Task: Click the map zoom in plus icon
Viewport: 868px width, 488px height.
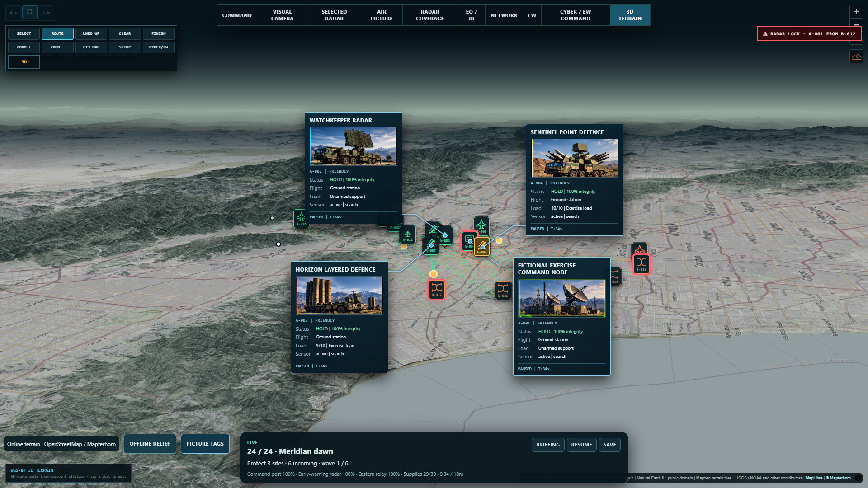Action: 856,12
